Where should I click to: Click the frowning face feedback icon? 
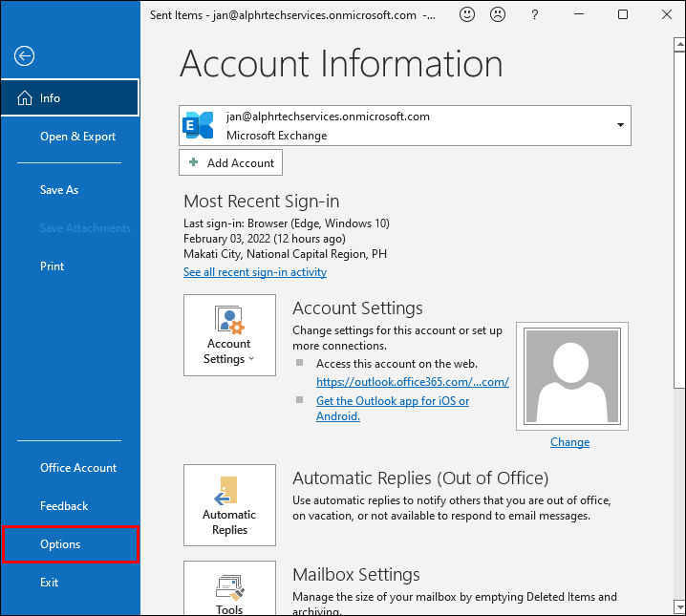click(498, 15)
